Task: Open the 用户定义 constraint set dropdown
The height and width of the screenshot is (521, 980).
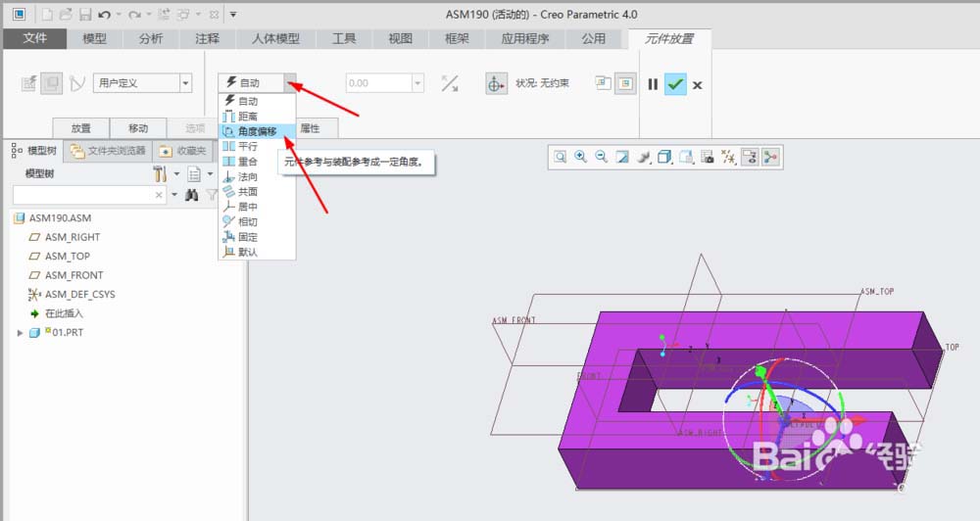Action: (x=185, y=83)
